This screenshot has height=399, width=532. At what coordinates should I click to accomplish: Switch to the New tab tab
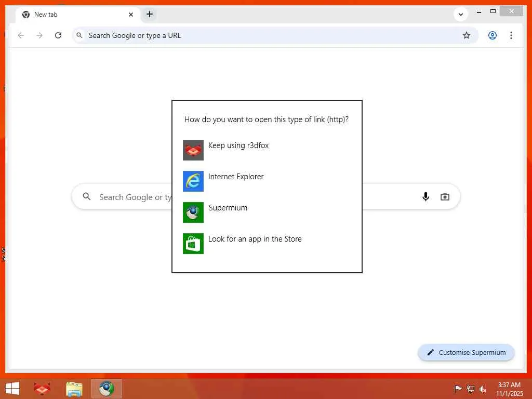pos(78,15)
